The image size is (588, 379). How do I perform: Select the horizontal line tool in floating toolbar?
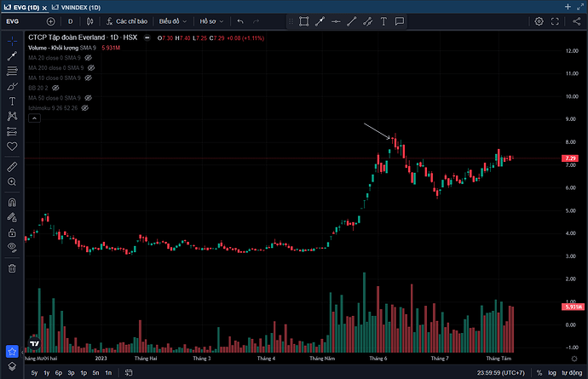[336, 21]
